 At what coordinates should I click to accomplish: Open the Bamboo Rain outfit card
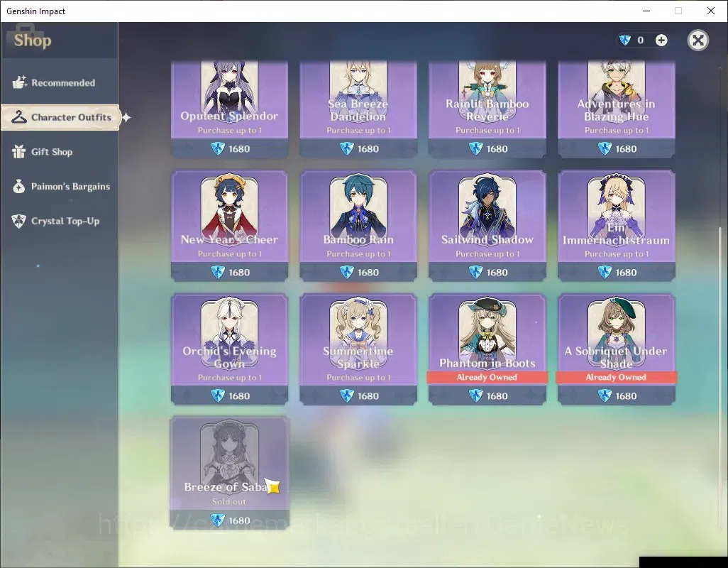[x=358, y=226]
